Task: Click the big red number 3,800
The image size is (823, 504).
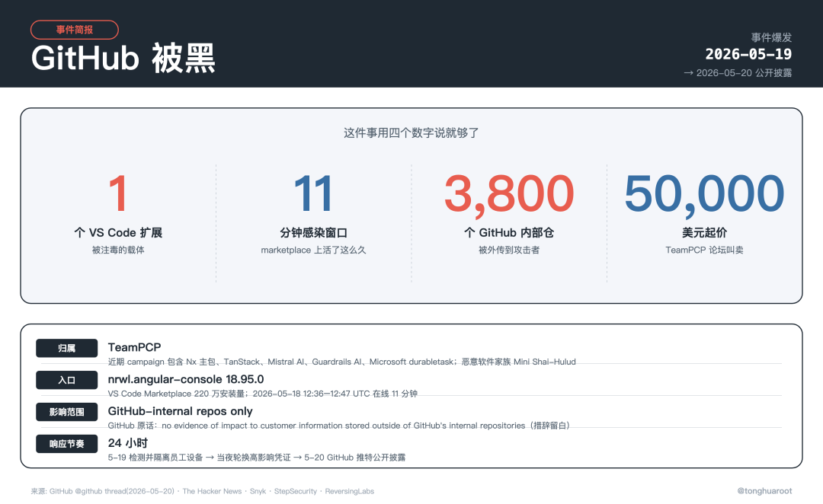Action: (508, 195)
